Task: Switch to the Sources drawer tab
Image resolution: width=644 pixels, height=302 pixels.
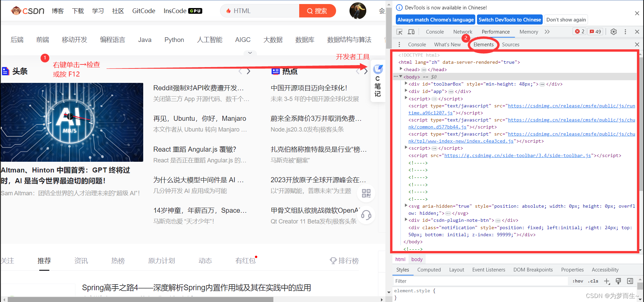Action: (x=511, y=44)
